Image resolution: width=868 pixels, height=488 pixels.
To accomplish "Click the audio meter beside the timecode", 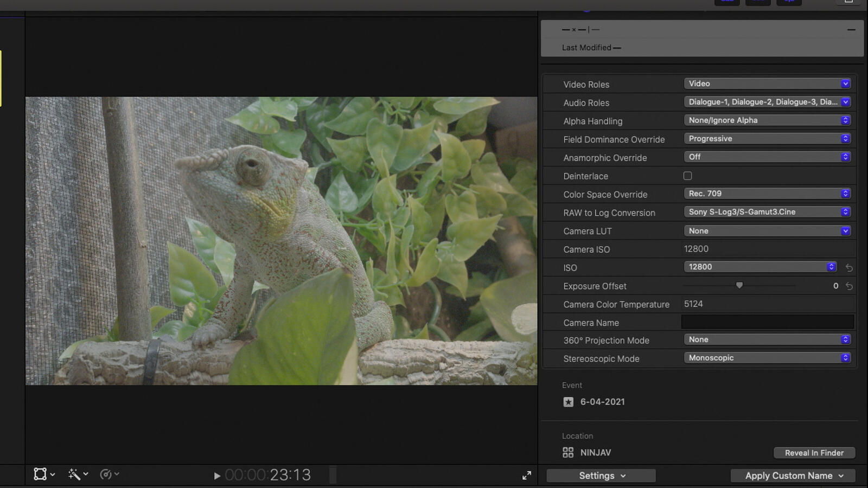I will click(333, 475).
